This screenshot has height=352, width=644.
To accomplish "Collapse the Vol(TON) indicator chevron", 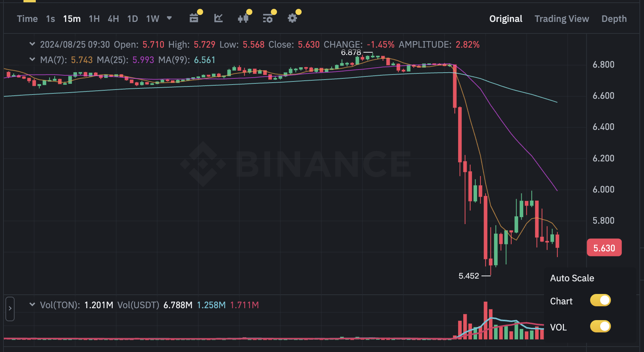I will coord(32,305).
